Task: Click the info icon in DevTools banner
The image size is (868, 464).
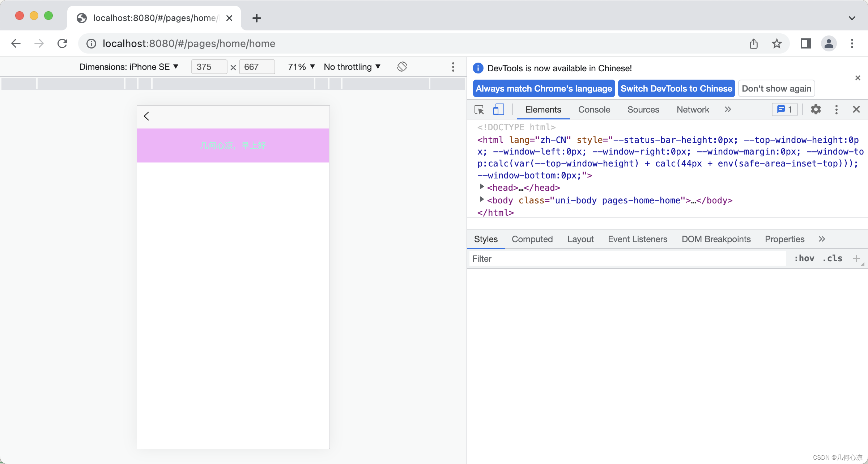Action: point(478,68)
